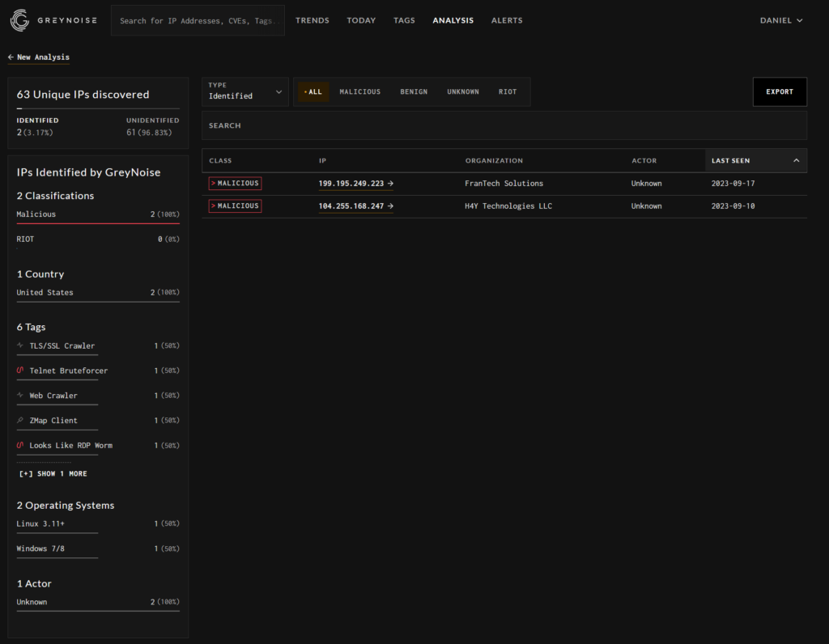Image resolution: width=829 pixels, height=644 pixels.
Task: Click the 63 Unique IPs discovered heading
Action: (x=83, y=95)
